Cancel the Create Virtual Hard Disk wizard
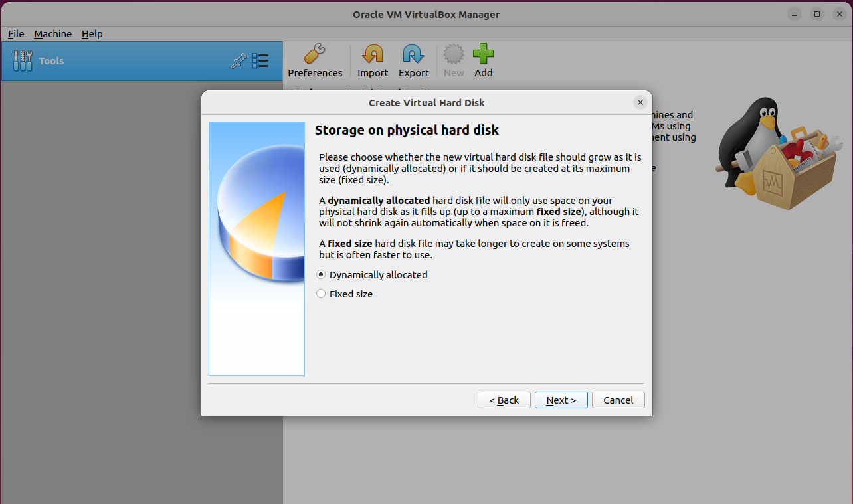This screenshot has height=504, width=853. (x=618, y=400)
